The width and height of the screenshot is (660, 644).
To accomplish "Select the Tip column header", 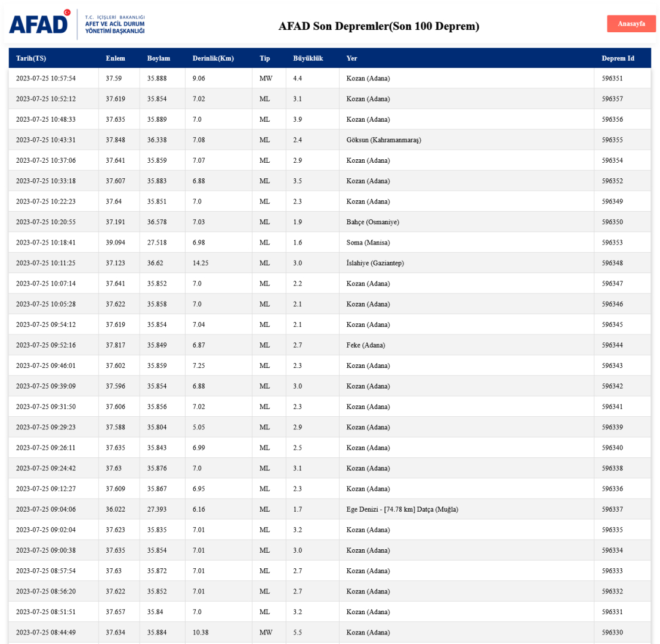I will [264, 58].
